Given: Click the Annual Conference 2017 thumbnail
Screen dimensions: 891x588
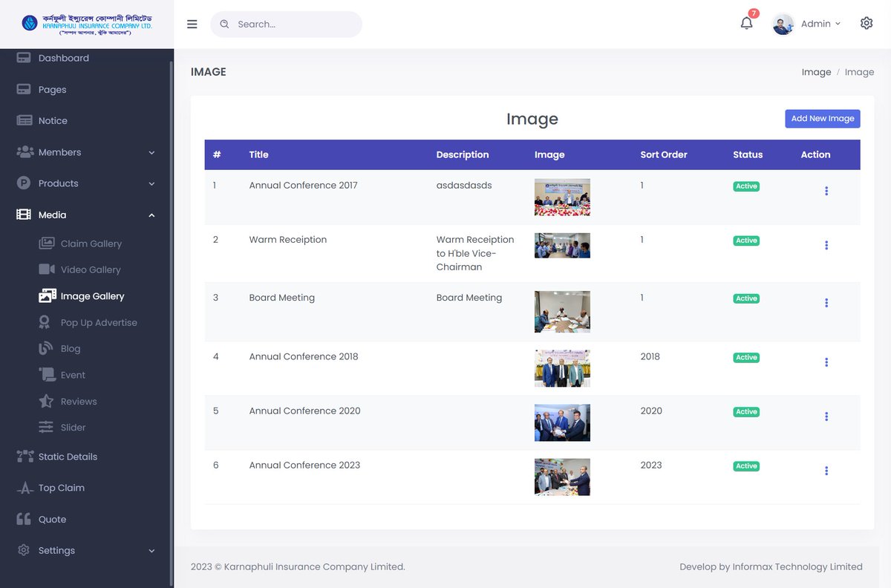Looking at the screenshot, I should click(x=562, y=197).
